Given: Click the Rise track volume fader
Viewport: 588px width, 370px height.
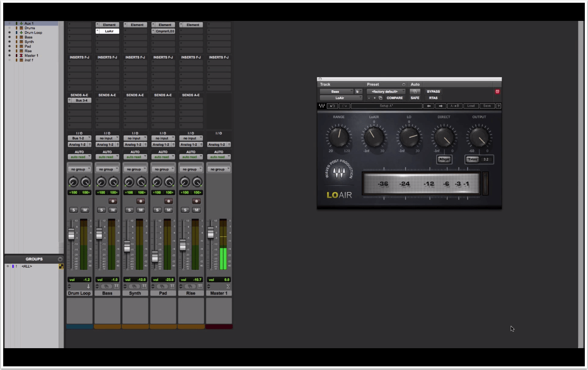Looking at the screenshot, I should click(183, 245).
